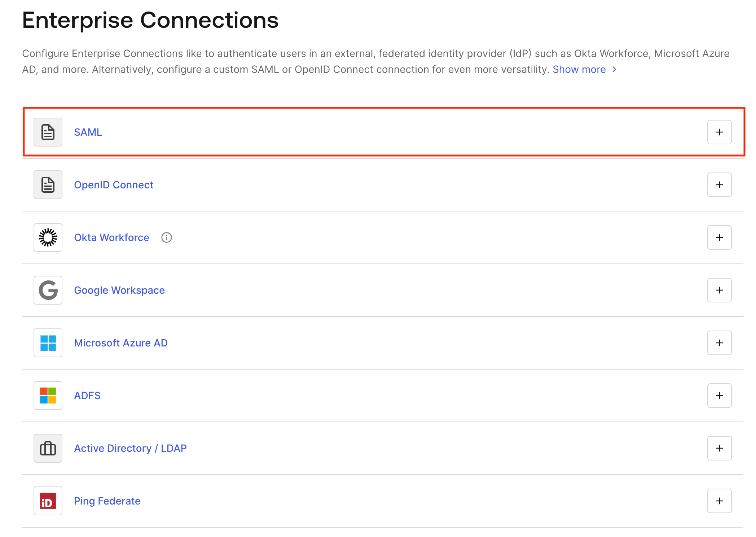Image resolution: width=756 pixels, height=537 pixels.
Task: Click the Okta Workforce sunburst logo
Action: [48, 237]
